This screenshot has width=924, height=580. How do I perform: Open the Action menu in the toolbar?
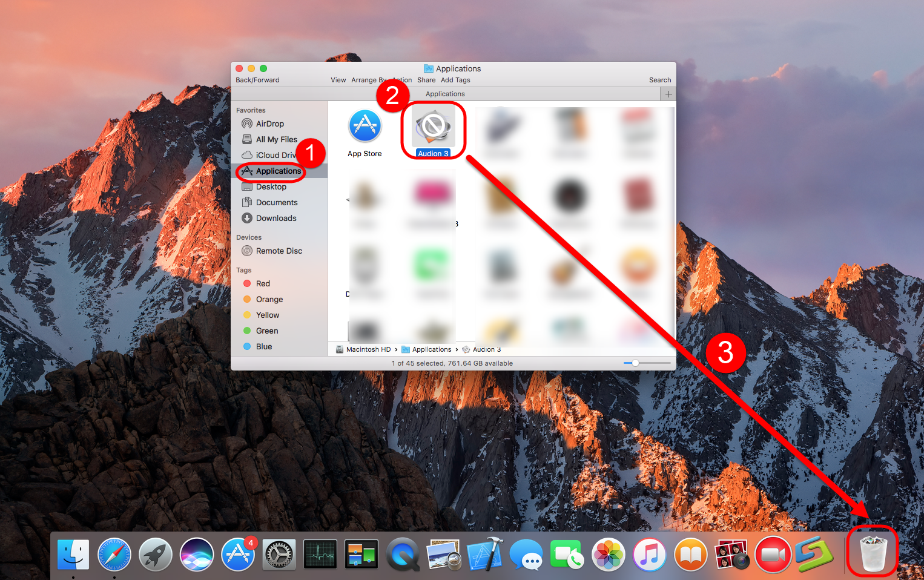[401, 79]
